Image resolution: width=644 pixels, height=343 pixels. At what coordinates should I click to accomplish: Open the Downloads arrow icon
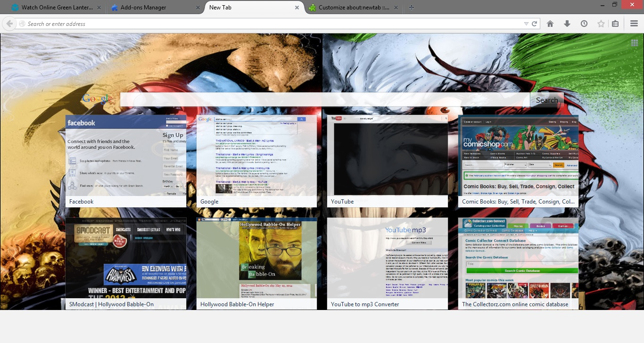(567, 24)
